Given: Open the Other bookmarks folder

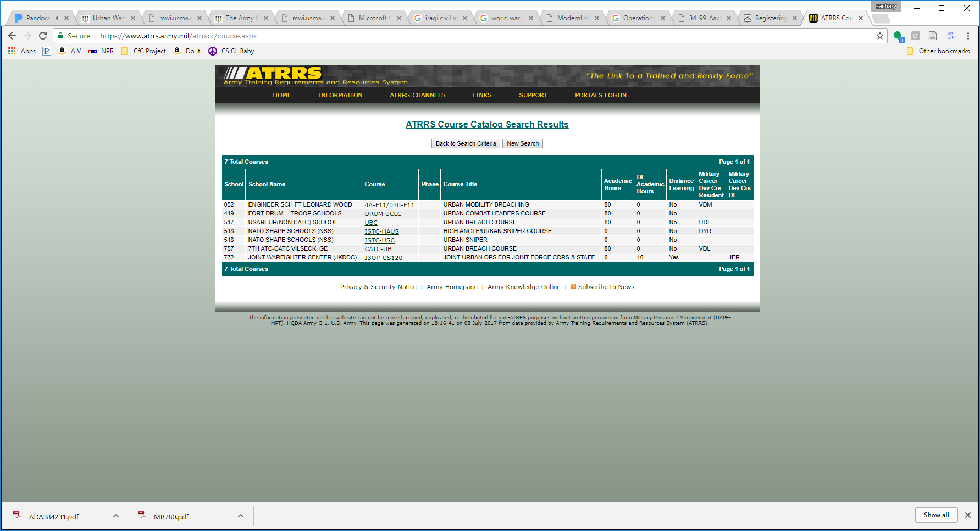Looking at the screenshot, I should tap(938, 51).
